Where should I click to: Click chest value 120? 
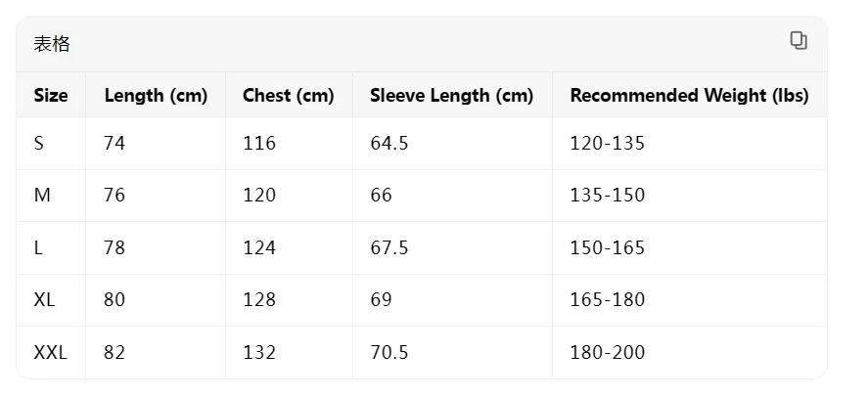pyautogui.click(x=259, y=196)
